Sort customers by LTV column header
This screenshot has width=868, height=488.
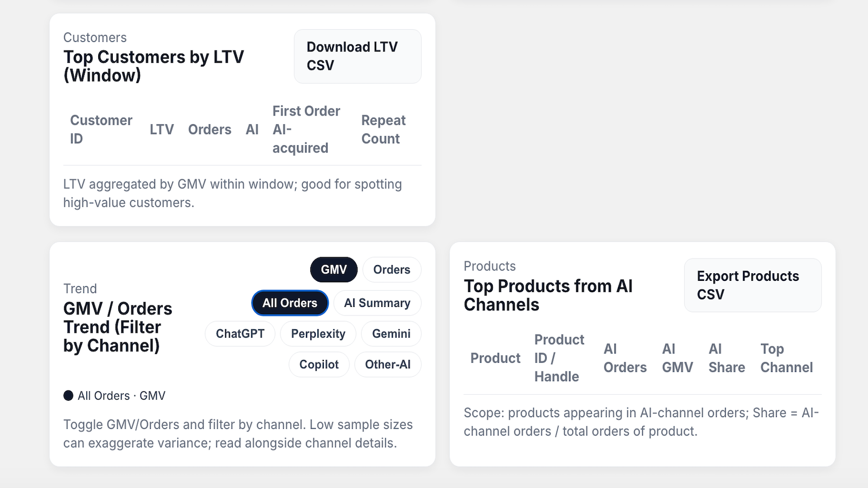point(162,130)
